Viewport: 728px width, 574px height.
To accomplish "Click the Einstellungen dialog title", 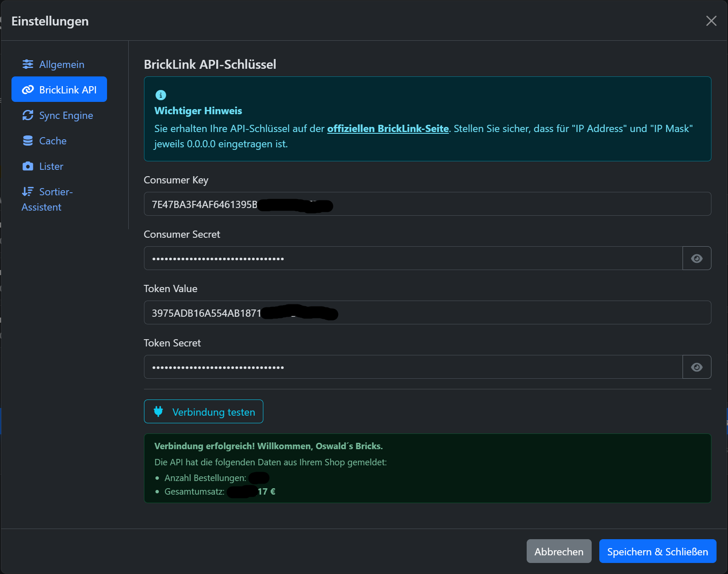I will pyautogui.click(x=50, y=21).
